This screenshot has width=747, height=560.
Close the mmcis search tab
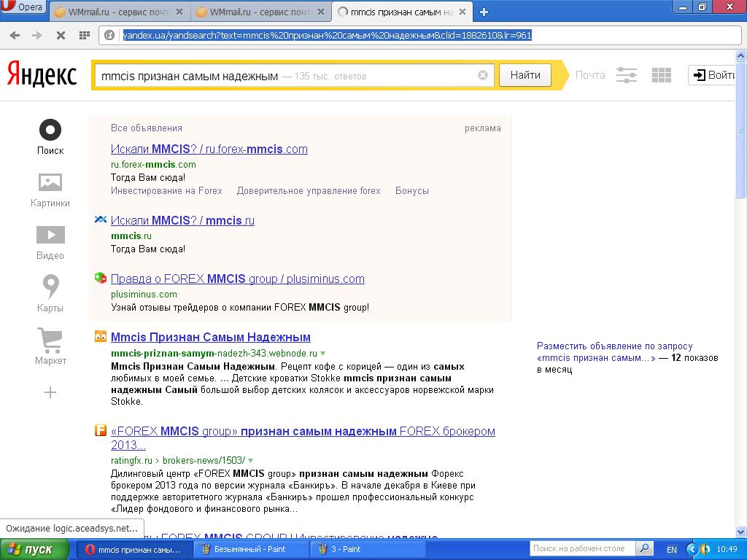coord(462,12)
